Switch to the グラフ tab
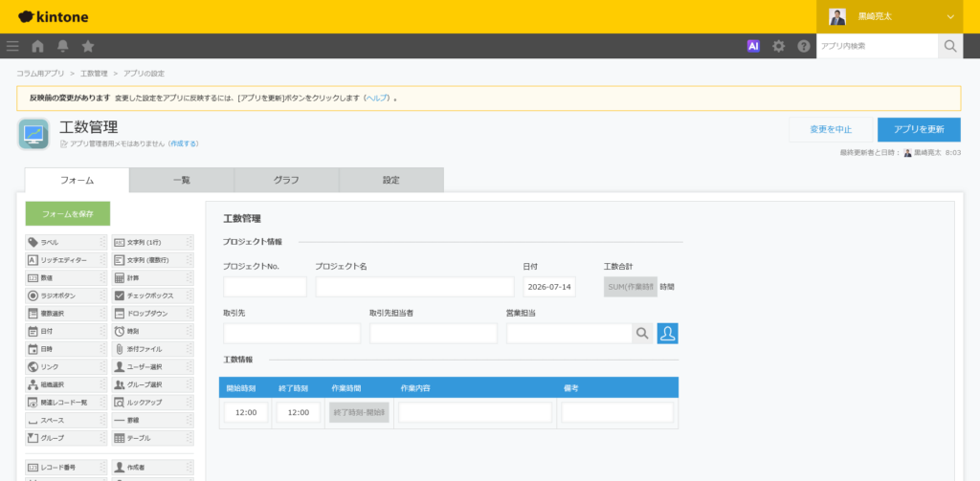 (286, 180)
